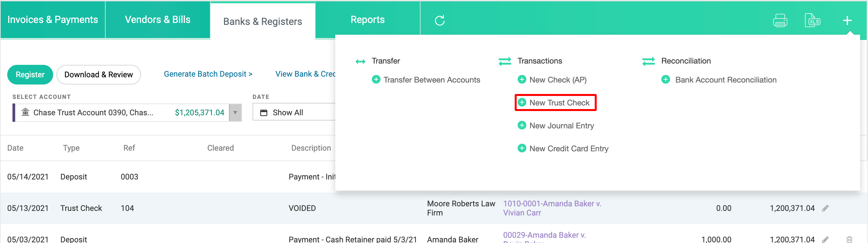Edit the 05/03/2021 Deposit row pencil
This screenshot has height=243, width=868.
click(825, 239)
